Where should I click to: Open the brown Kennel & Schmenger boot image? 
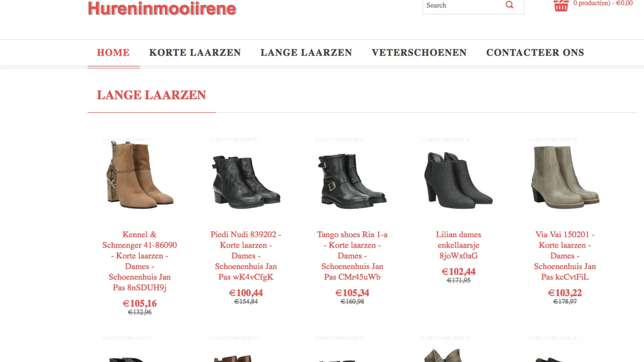click(140, 175)
